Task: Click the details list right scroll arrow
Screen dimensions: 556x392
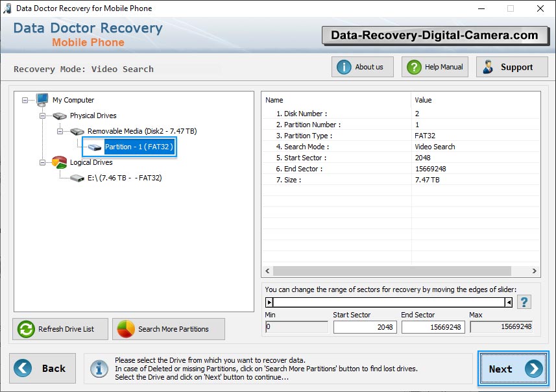Action: (x=535, y=271)
